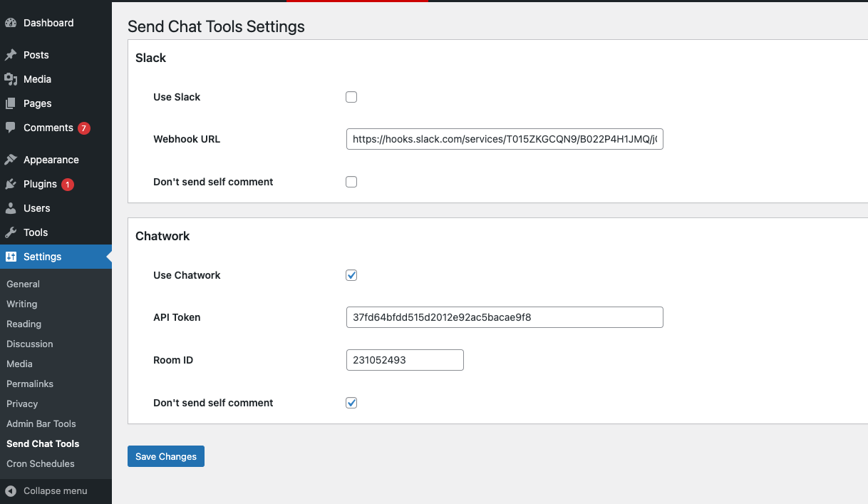The image size is (868, 504).
Task: Click the Save Changes button
Action: 166,456
